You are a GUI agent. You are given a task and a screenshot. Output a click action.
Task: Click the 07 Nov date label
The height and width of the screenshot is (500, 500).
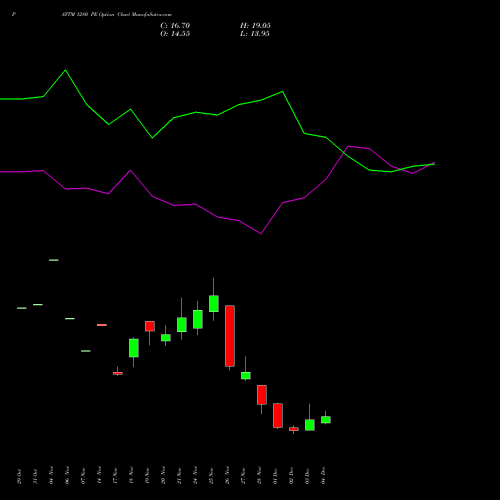coord(83,476)
